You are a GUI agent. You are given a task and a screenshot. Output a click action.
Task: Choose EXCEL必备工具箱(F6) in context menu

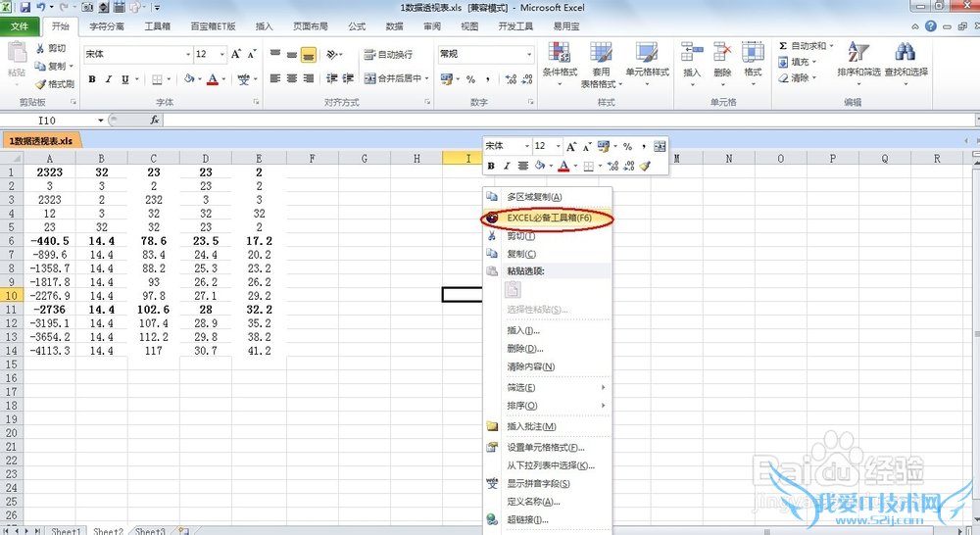pos(548,219)
